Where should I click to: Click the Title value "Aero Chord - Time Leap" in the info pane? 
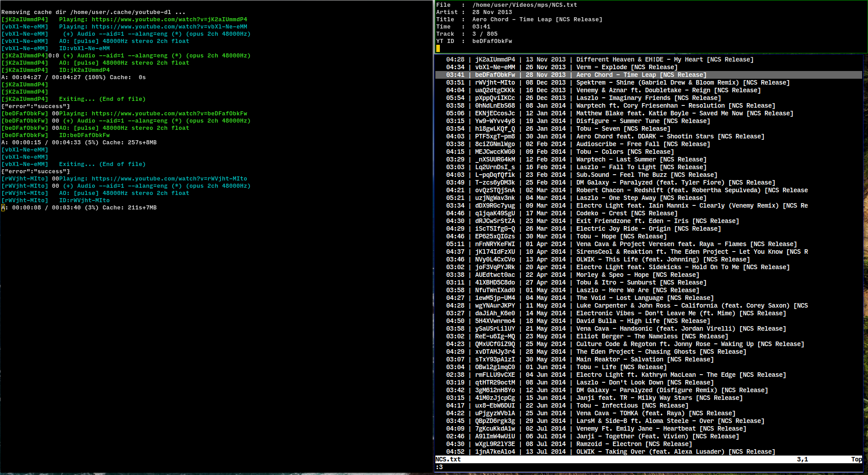[x=512, y=19]
